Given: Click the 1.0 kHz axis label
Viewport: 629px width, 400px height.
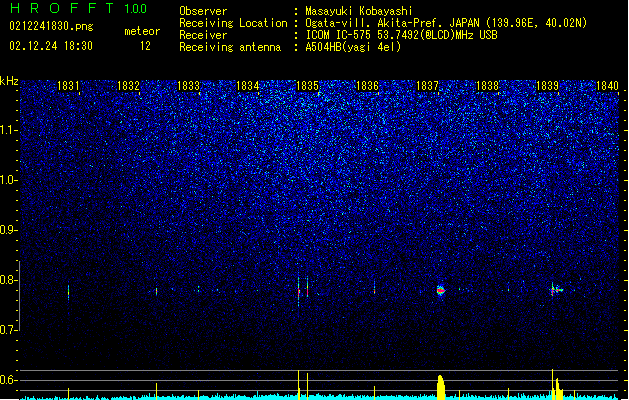Looking at the screenshot, I should click(x=9, y=180).
